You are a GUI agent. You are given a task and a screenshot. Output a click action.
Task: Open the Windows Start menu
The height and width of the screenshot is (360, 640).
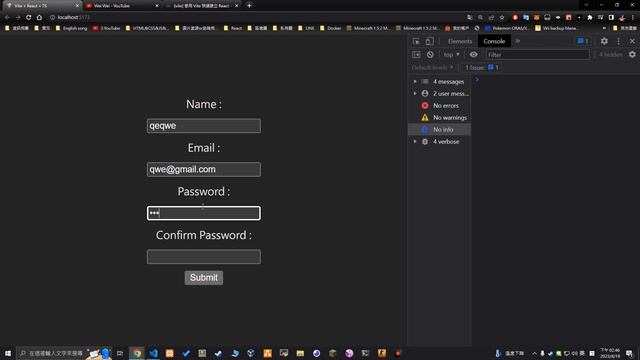[x=8, y=353]
